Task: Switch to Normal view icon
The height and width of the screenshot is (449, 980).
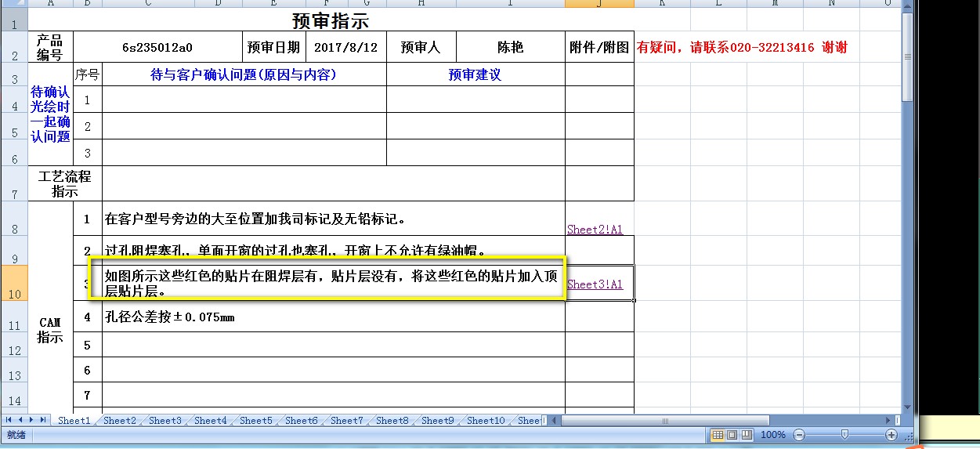Action: click(718, 434)
